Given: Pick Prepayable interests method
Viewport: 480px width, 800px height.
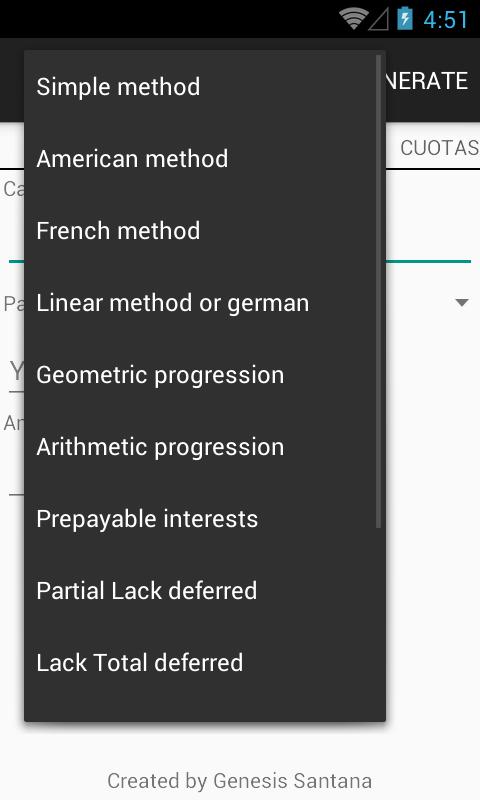Looking at the screenshot, I should pyautogui.click(x=205, y=518).
